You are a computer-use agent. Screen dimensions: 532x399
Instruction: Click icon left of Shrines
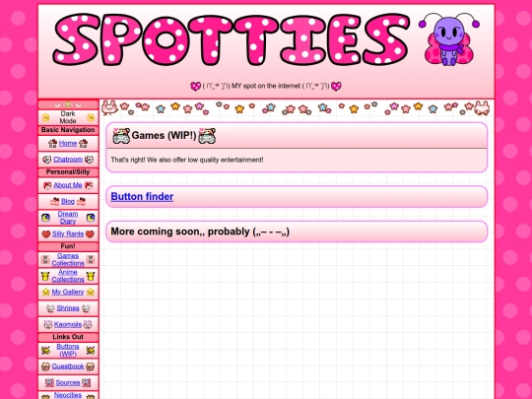50,308
